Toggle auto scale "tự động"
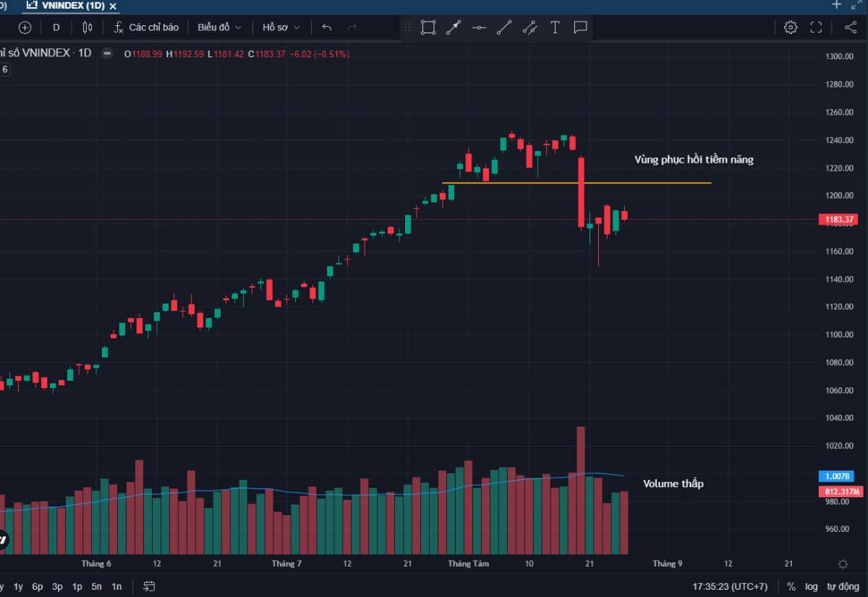Viewport: 868px width, 597px height. [843, 586]
